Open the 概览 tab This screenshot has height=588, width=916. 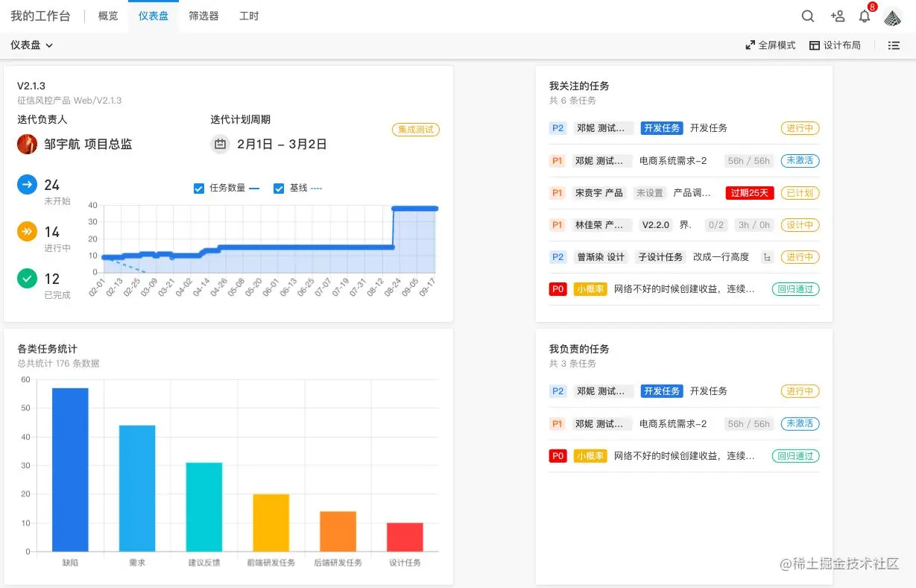[108, 16]
